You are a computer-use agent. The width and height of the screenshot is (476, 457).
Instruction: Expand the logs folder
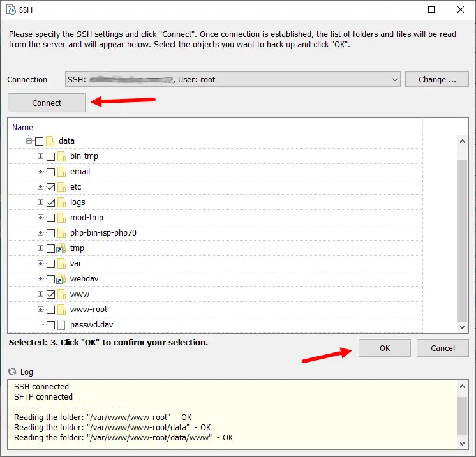(x=40, y=202)
